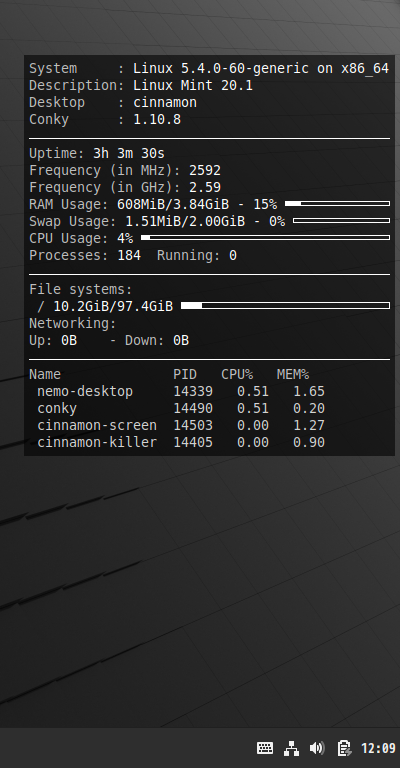Click the nemo-desktop process name
The image size is (400, 768).
tap(85, 391)
